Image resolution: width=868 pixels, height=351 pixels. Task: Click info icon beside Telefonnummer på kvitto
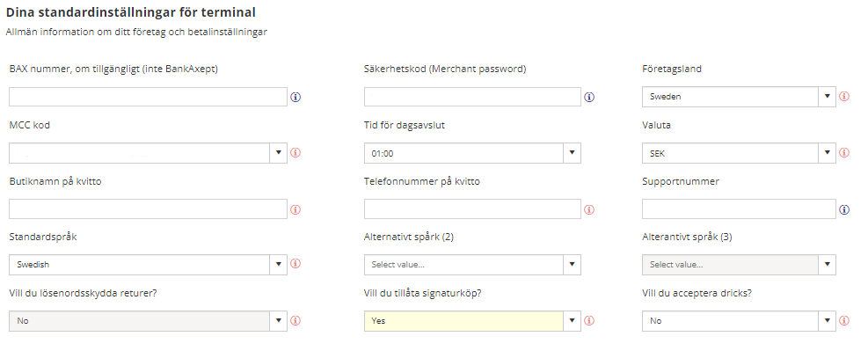[x=589, y=210]
